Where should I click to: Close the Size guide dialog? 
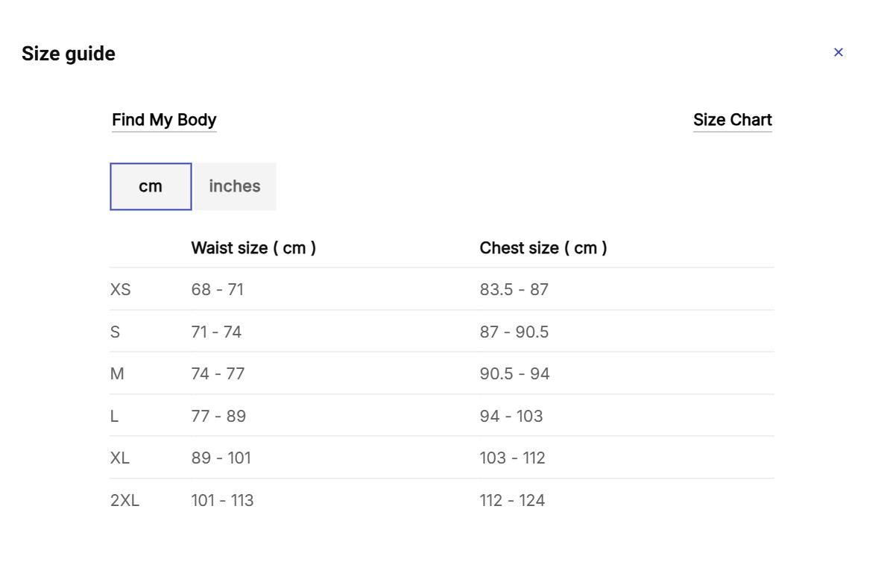838,52
